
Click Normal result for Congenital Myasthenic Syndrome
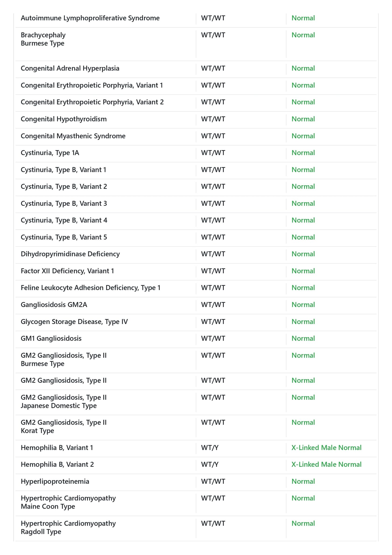pos(303,136)
